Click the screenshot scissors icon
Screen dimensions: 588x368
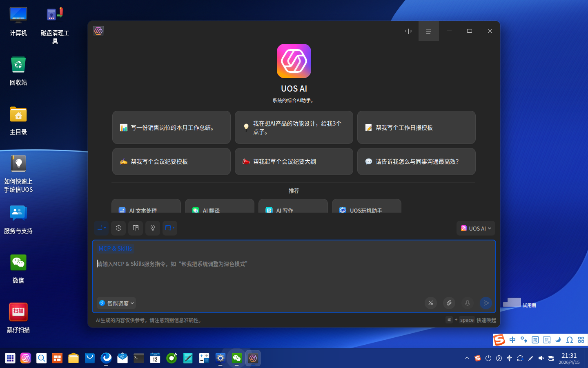431,303
